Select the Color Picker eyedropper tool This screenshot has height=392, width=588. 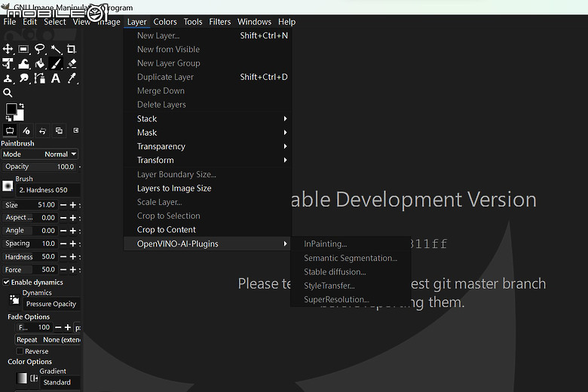point(72,78)
